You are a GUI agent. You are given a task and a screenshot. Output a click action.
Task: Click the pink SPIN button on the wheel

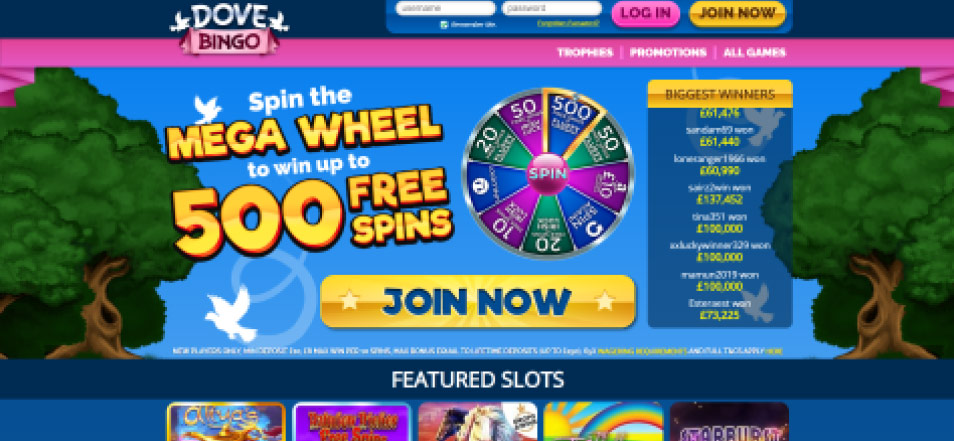(x=548, y=173)
